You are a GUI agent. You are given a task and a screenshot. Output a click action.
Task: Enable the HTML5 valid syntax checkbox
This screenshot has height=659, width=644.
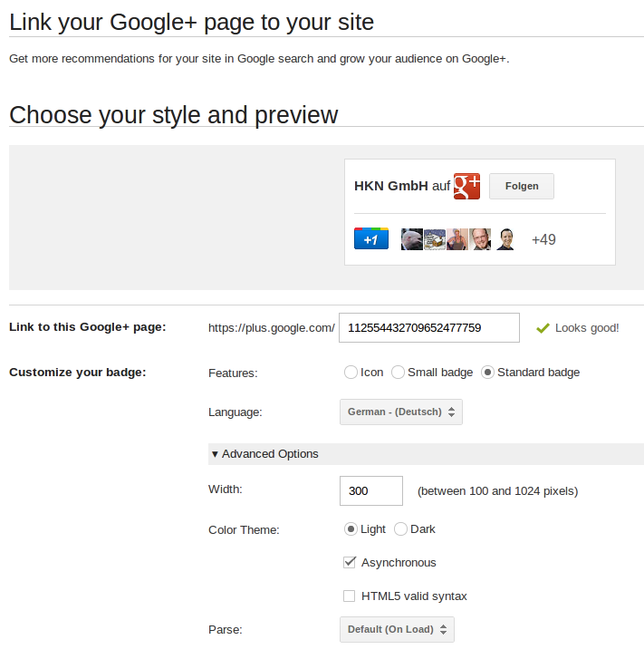point(349,596)
